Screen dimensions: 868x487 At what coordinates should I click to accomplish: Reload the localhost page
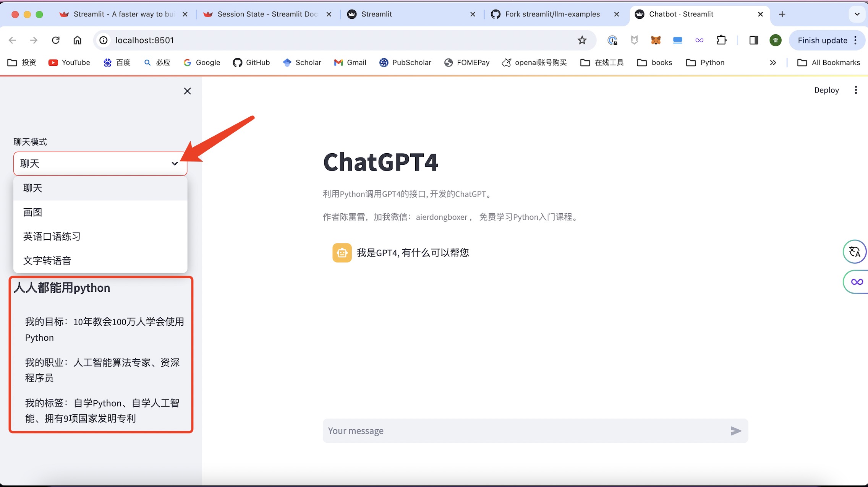56,40
